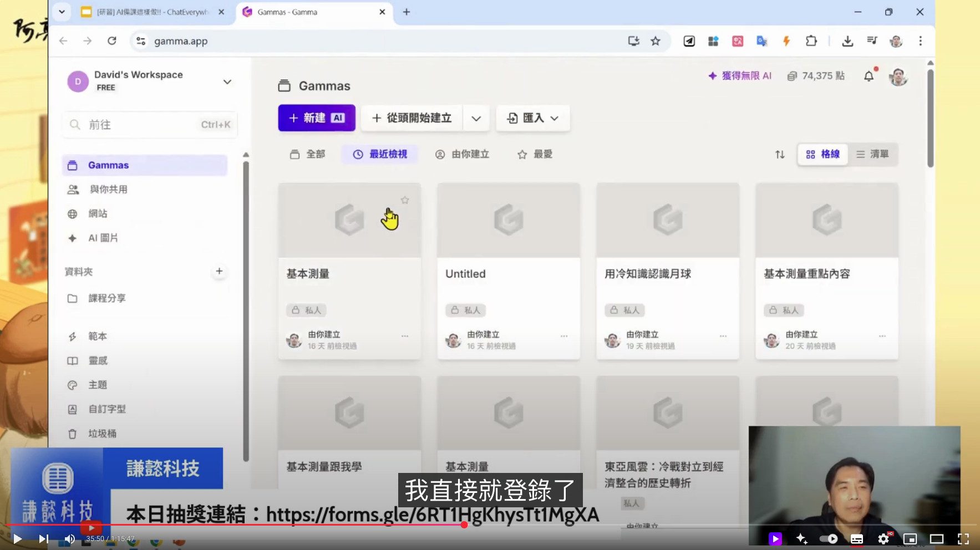The width and height of the screenshot is (980, 550).
Task: Click the 新建 AI button
Action: [x=317, y=118]
